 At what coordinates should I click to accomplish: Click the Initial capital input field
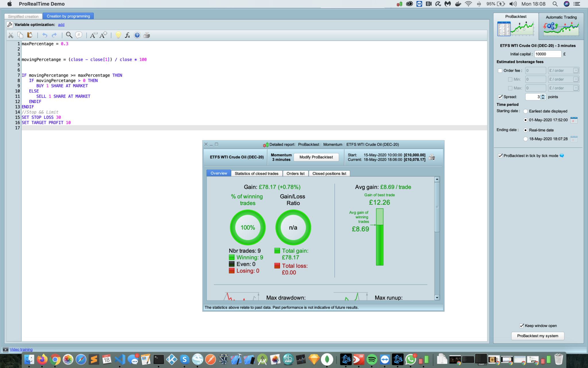tap(547, 54)
